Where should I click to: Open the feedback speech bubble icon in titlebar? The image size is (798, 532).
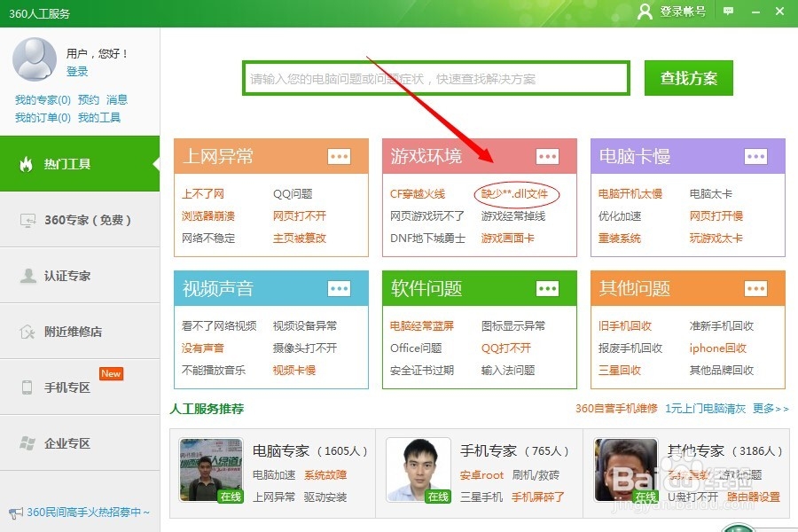coord(728,12)
